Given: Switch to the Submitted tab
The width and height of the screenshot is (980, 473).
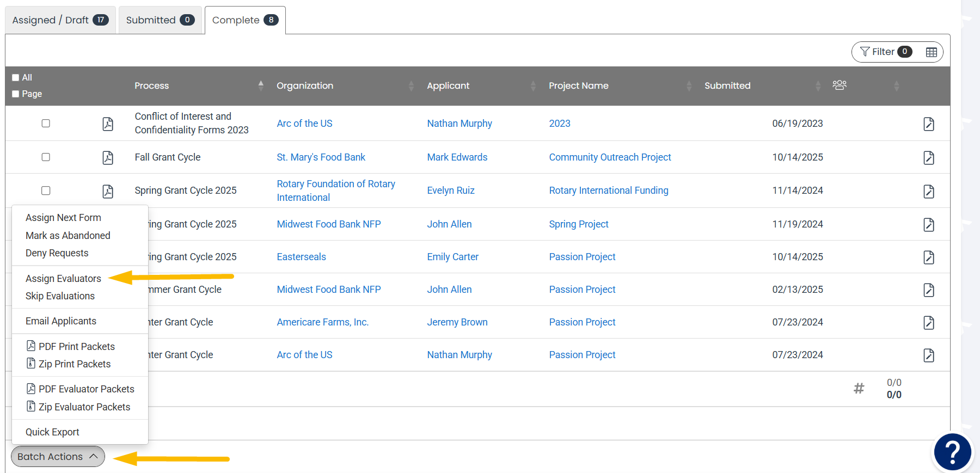Looking at the screenshot, I should click(x=160, y=20).
